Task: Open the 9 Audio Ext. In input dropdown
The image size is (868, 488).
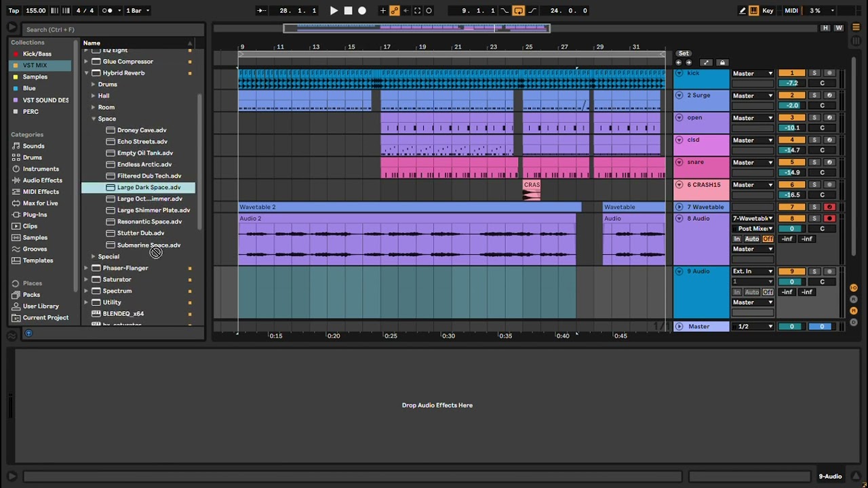Action: tap(753, 271)
